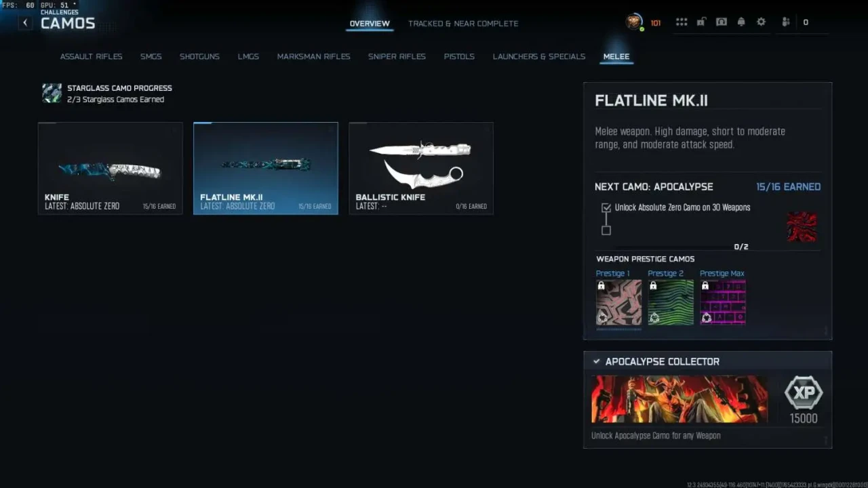This screenshot has width=868, height=488.
Task: Switch to Tracked & Near Complete tab
Action: 463,24
